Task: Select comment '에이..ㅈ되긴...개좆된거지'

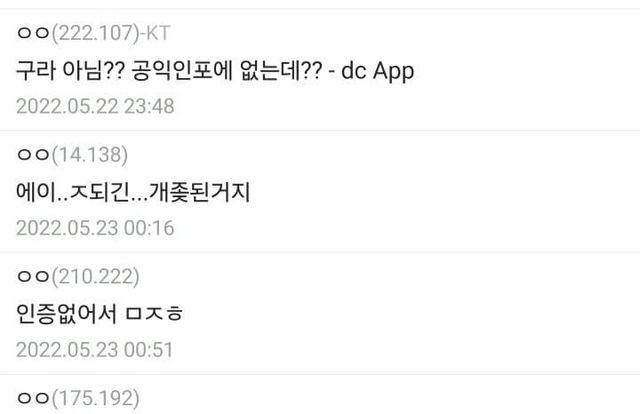Action: click(133, 192)
